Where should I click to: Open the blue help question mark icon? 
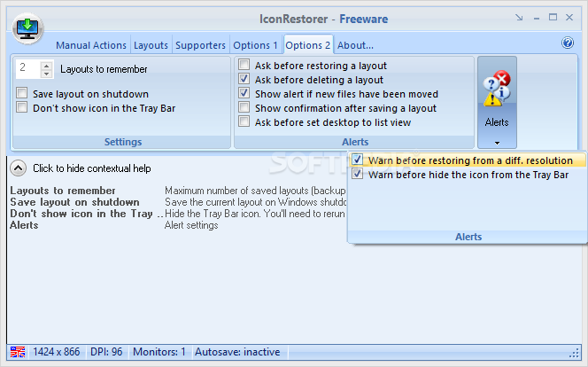568,43
